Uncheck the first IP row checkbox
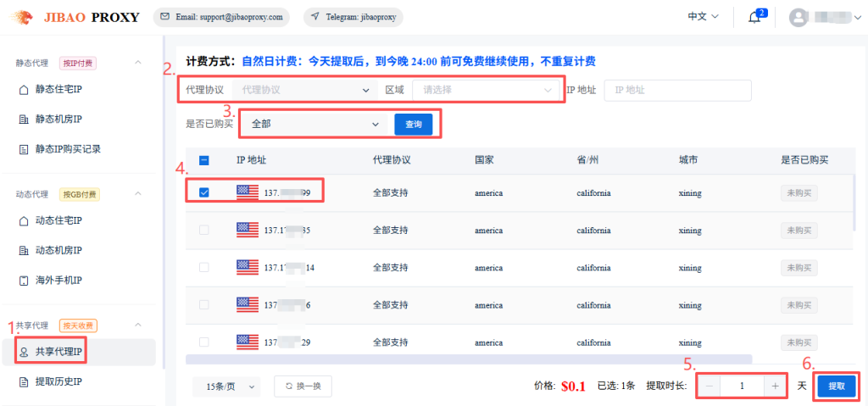Image resolution: width=868 pixels, height=406 pixels. click(x=203, y=192)
